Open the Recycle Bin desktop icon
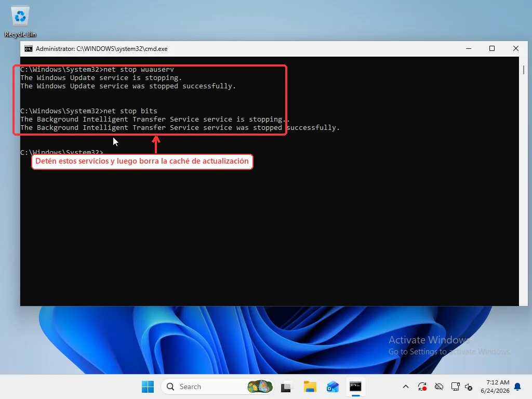Screen dimensions: 532x399 pyautogui.click(x=20, y=22)
